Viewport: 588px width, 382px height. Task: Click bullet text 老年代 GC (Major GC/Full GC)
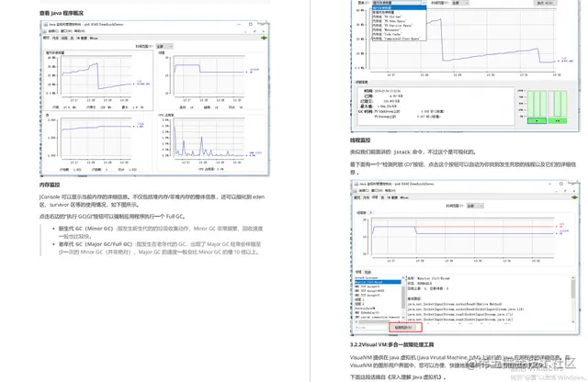click(x=96, y=244)
